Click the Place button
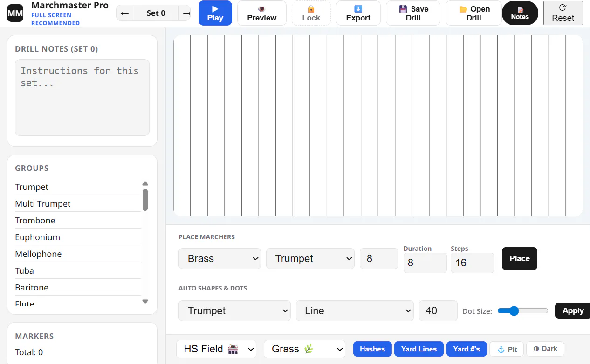This screenshot has height=364, width=590. point(520,258)
